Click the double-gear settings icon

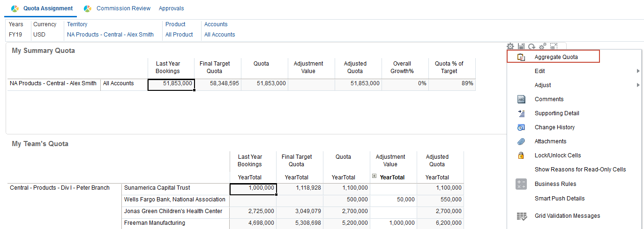[x=543, y=46]
